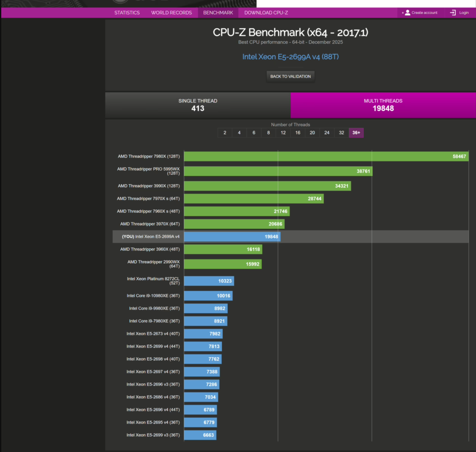Click the green bar showing 21746
Screen dimensions: 476x452
[x=237, y=211]
